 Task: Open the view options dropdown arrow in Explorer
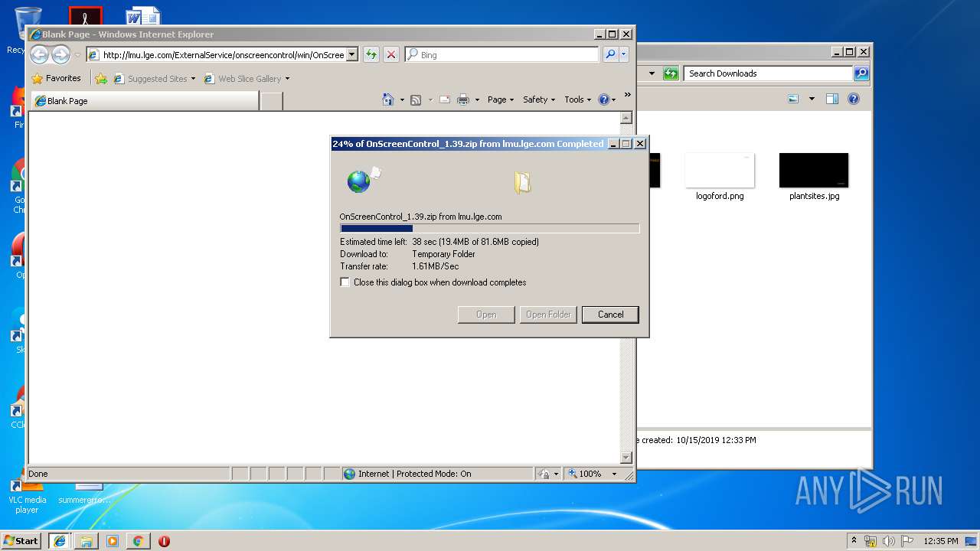coord(812,99)
